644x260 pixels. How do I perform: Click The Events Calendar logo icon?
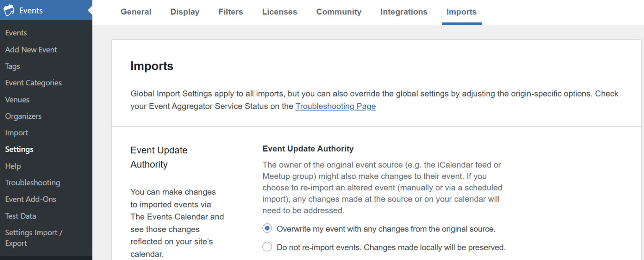pyautogui.click(x=8, y=10)
